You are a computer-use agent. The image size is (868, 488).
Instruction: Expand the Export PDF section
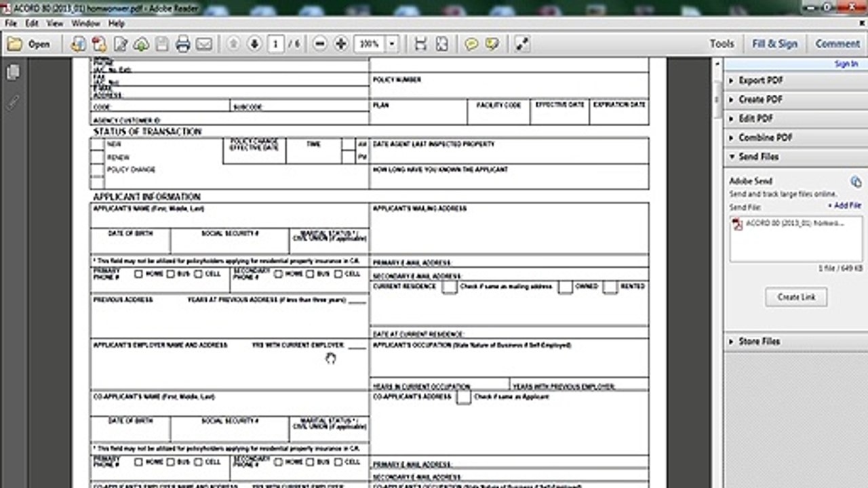click(795, 80)
